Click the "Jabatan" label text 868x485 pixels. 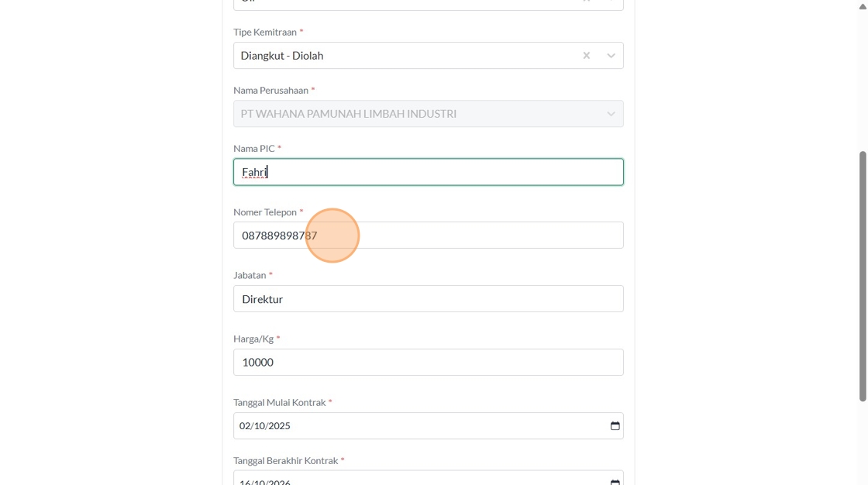250,275
